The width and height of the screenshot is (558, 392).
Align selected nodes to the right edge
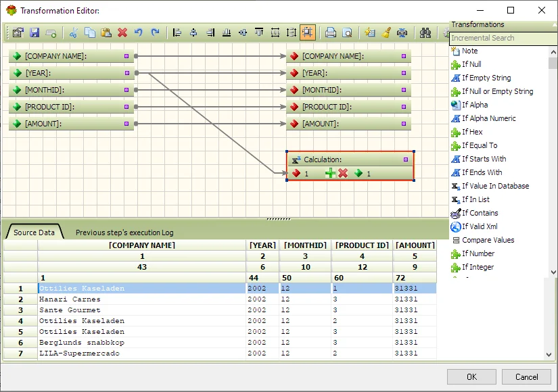(210, 32)
